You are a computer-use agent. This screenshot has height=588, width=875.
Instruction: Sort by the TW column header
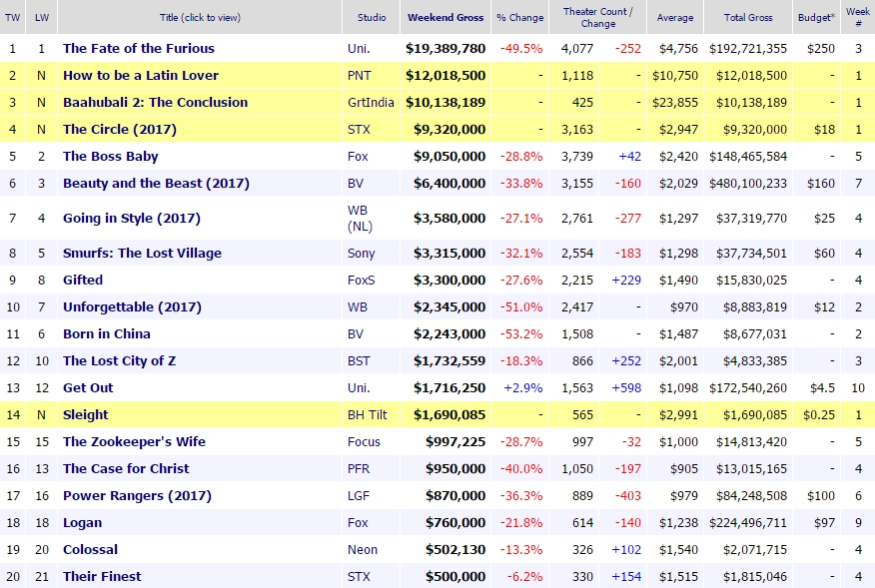click(x=12, y=17)
